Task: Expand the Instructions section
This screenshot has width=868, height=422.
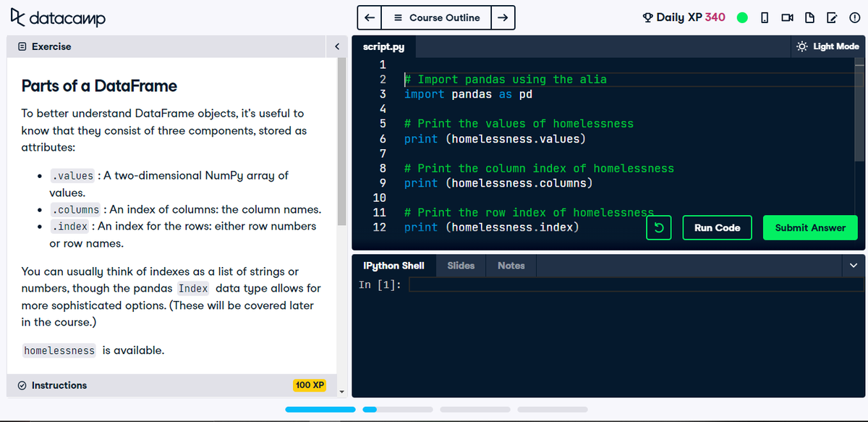Action: pyautogui.click(x=172, y=385)
